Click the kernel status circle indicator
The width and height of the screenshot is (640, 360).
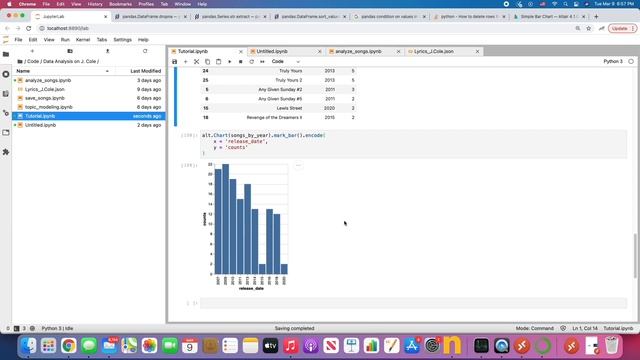pos(631,62)
